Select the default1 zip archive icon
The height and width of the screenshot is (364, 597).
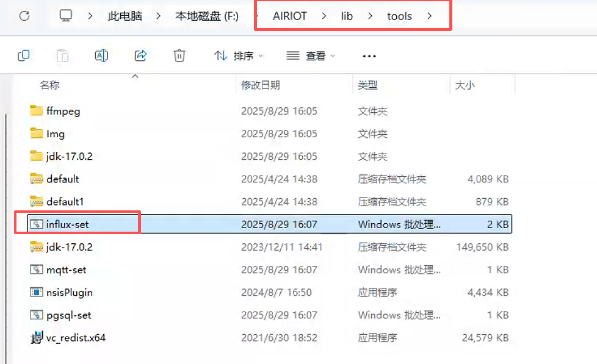pos(36,201)
